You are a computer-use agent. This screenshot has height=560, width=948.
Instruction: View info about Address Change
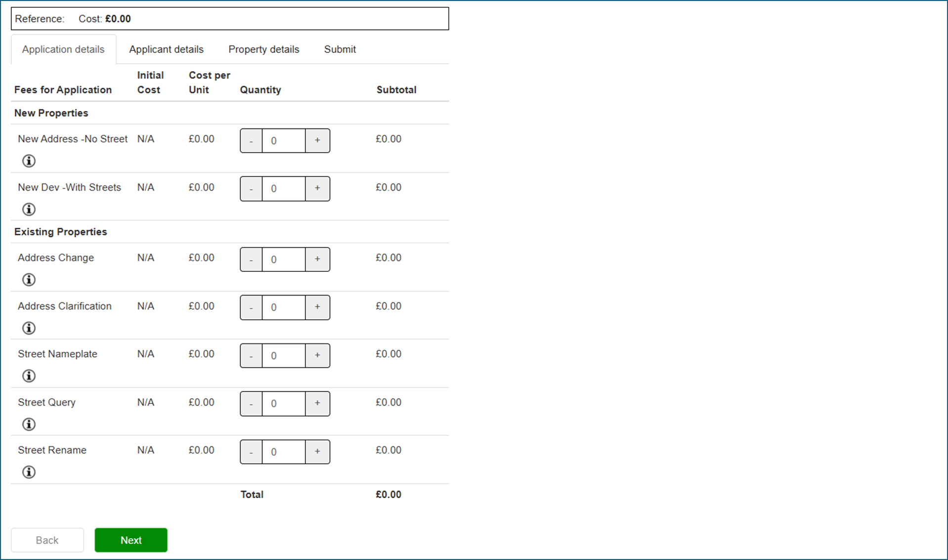(29, 280)
